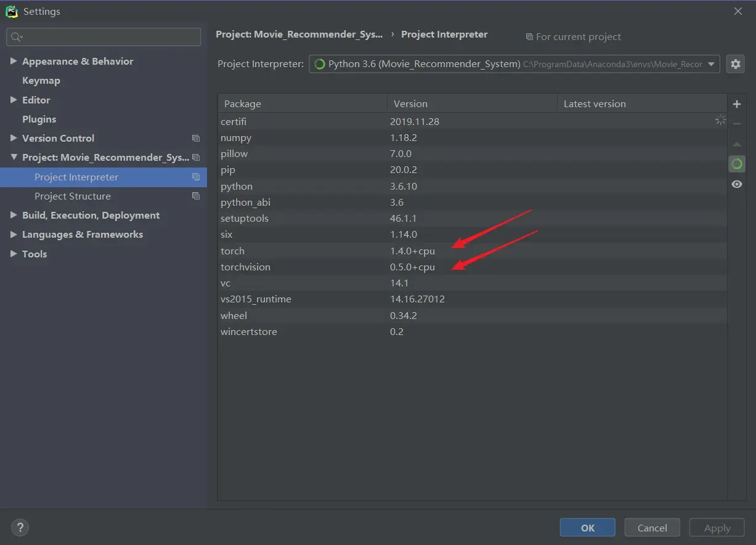This screenshot has height=545, width=756.
Task: Select the torch package row
Action: (473, 251)
